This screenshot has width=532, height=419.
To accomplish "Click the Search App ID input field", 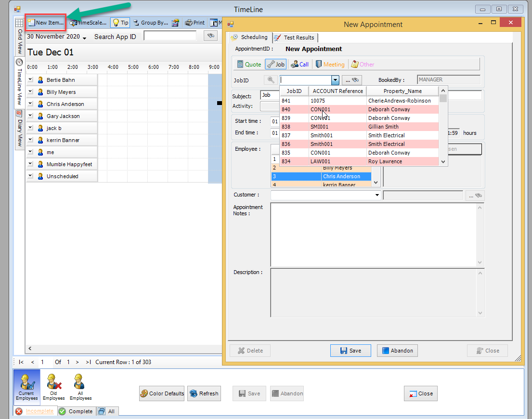I will tap(170, 36).
